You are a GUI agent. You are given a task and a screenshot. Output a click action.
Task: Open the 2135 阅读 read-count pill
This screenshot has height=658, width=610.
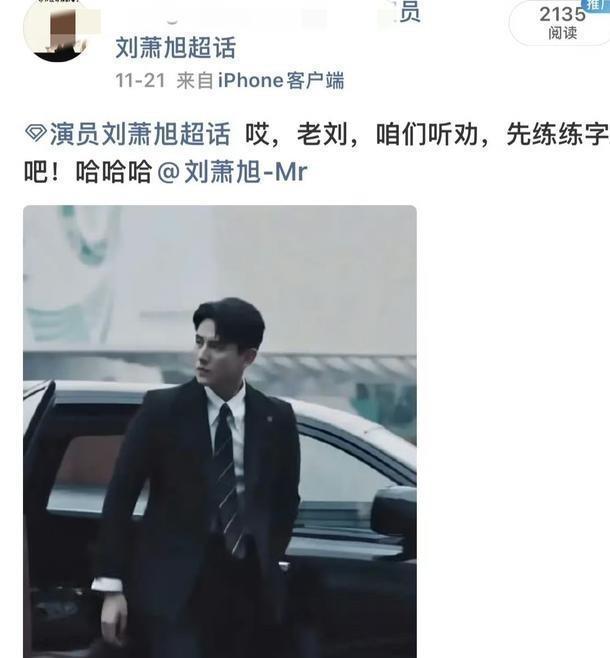(560, 22)
